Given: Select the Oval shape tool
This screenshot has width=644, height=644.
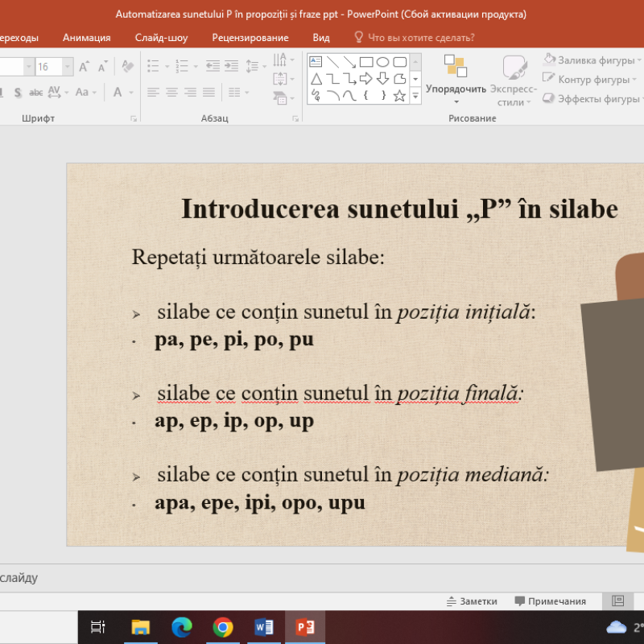Looking at the screenshot, I should click(383, 63).
